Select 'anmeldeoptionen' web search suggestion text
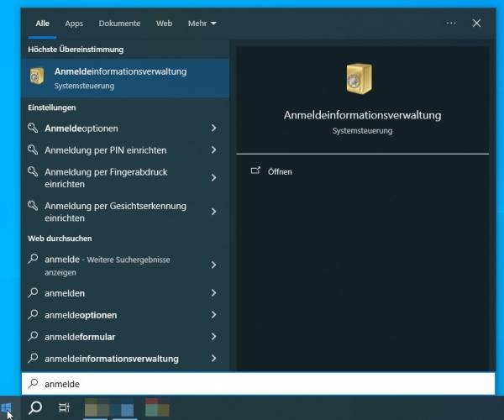This screenshot has height=420, width=504. 81,315
